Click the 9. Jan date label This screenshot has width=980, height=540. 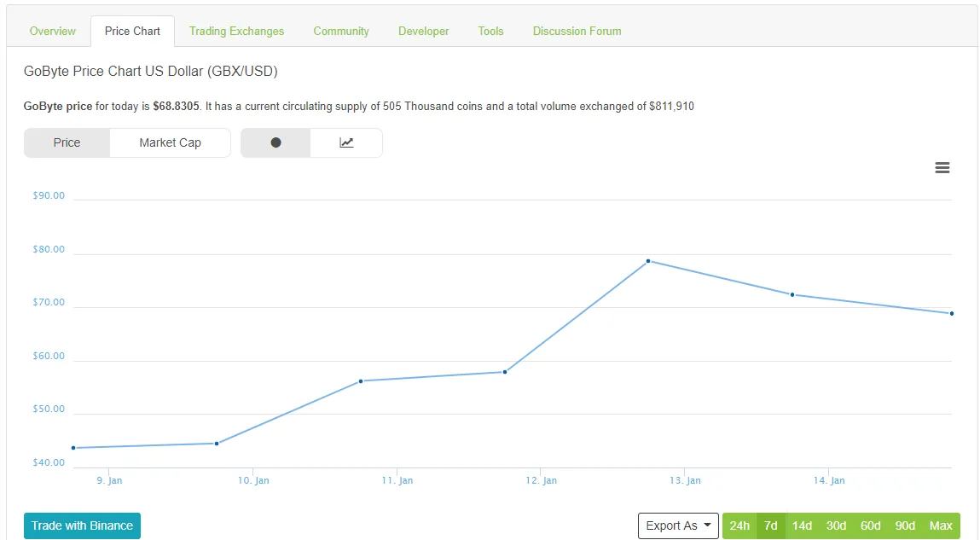109,480
